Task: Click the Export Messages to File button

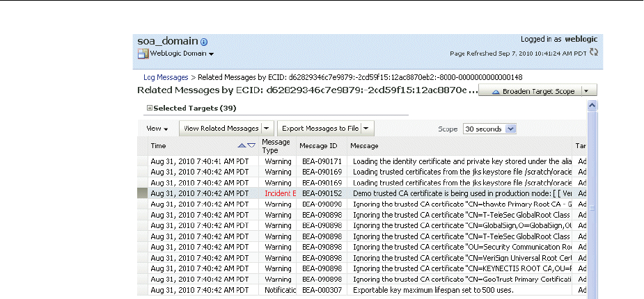Action: tap(320, 129)
